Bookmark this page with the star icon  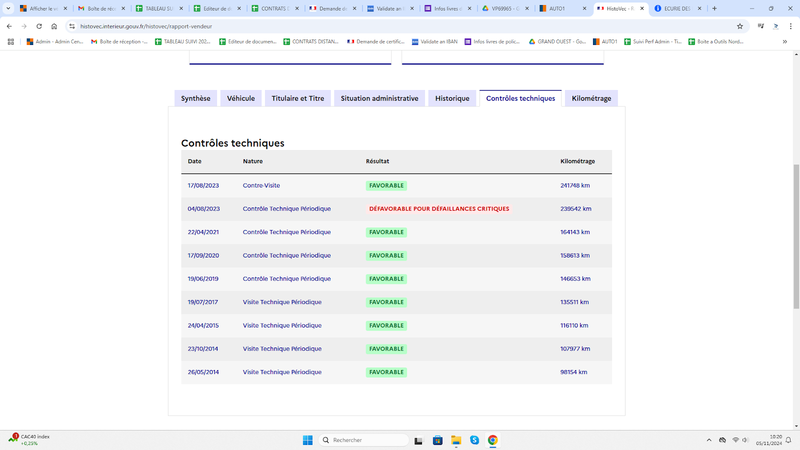(x=740, y=26)
